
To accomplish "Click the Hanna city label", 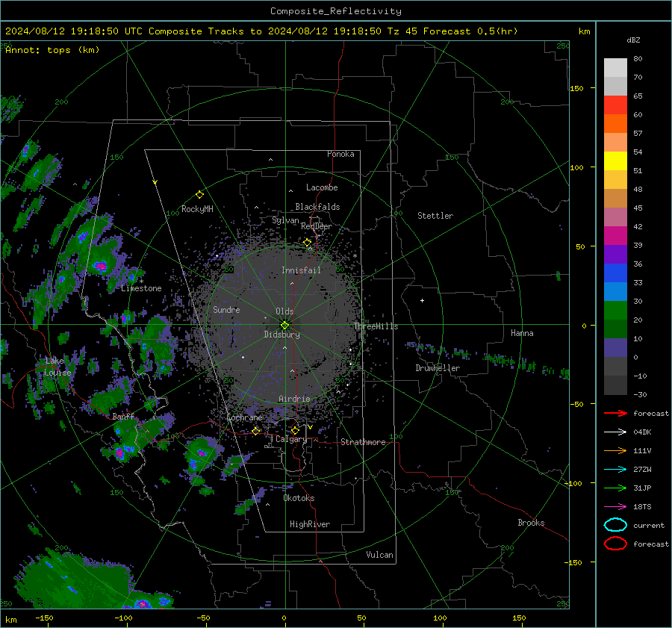I will click(x=522, y=333).
